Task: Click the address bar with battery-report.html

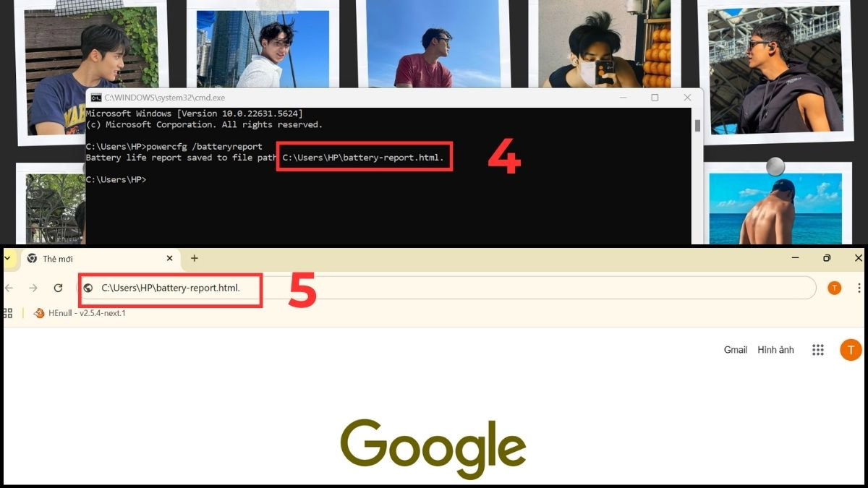Action: click(x=448, y=288)
